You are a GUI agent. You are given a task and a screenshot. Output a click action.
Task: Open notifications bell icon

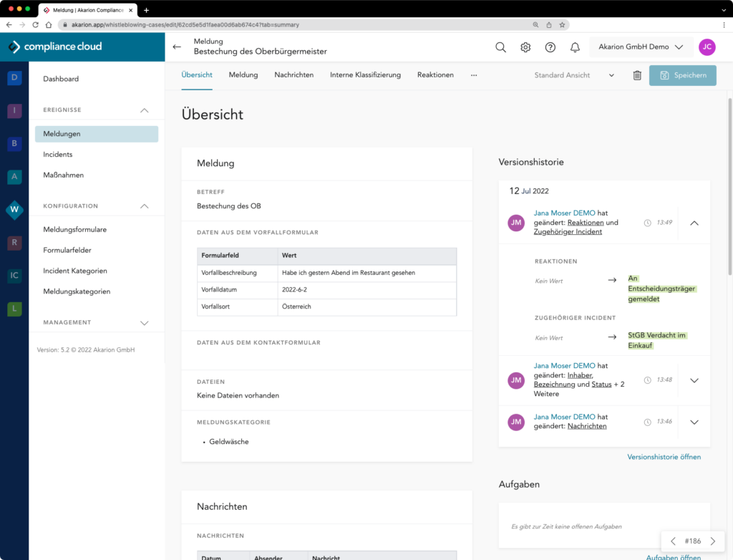point(575,47)
